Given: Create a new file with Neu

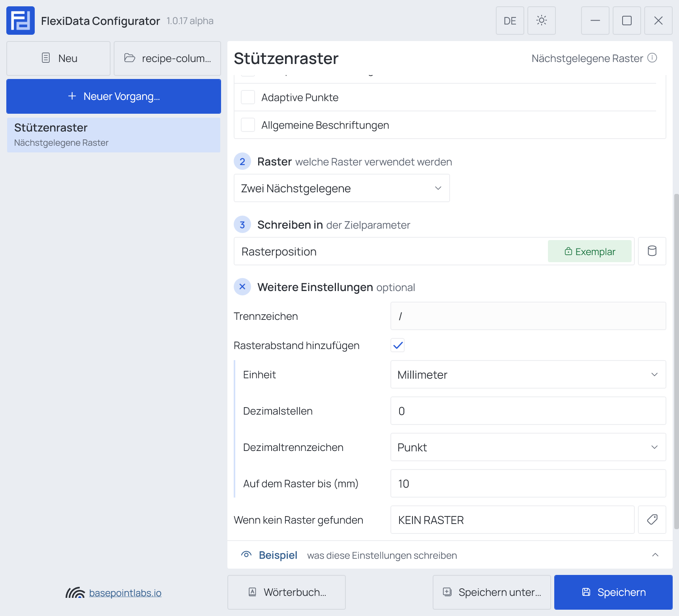Looking at the screenshot, I should pyautogui.click(x=58, y=58).
